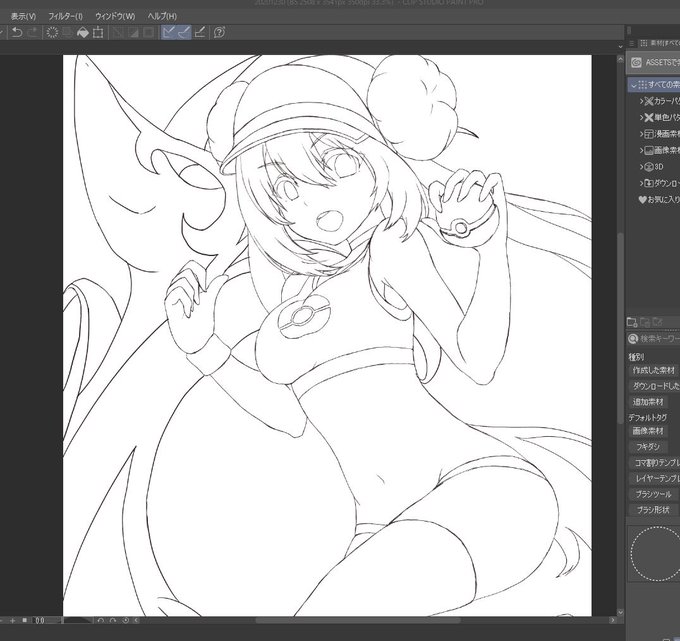Screen dimensions: 680x641
Task: Click the vertical scrollbar up arrow
Action: 620,59
